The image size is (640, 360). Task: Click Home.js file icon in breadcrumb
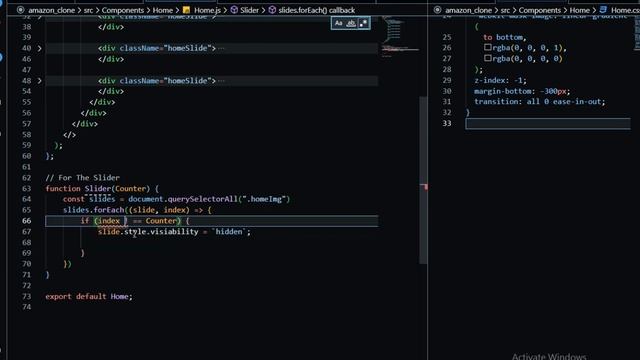[187, 10]
